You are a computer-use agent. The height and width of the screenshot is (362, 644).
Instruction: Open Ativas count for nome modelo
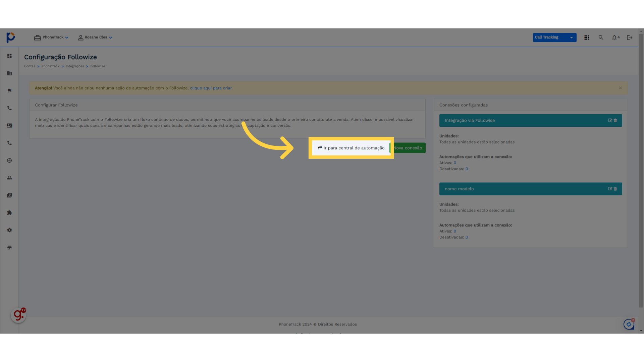(455, 231)
